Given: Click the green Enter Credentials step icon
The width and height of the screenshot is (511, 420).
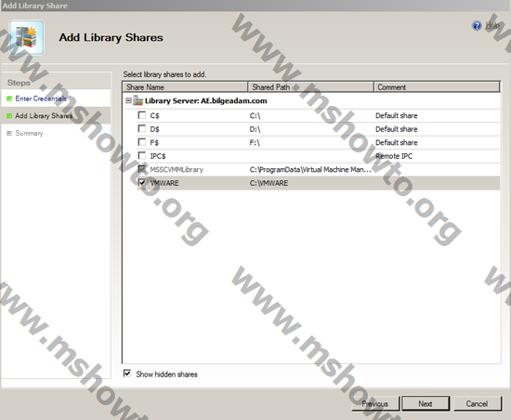Looking at the screenshot, I should (x=9, y=98).
